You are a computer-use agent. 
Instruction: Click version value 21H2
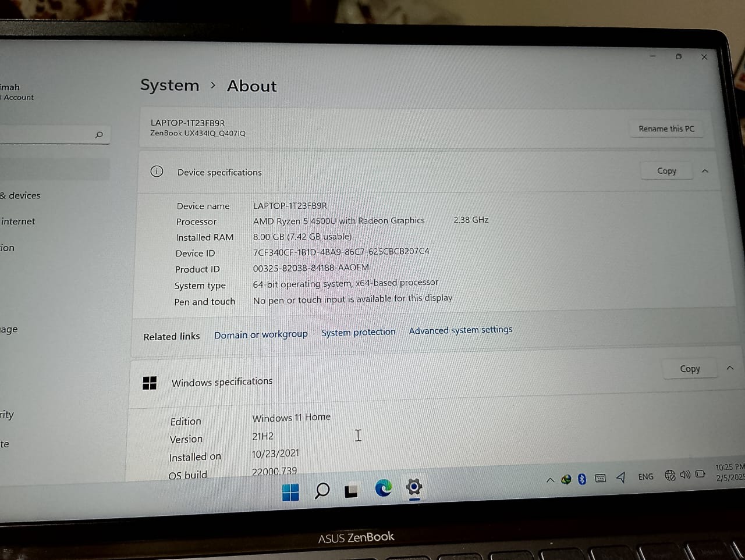262,436
